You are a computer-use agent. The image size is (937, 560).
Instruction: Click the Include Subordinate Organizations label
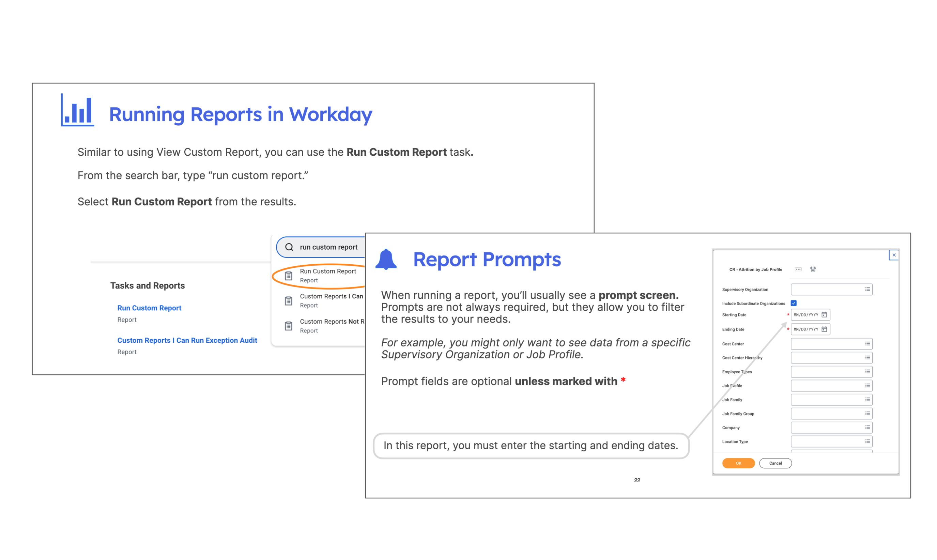click(x=753, y=304)
